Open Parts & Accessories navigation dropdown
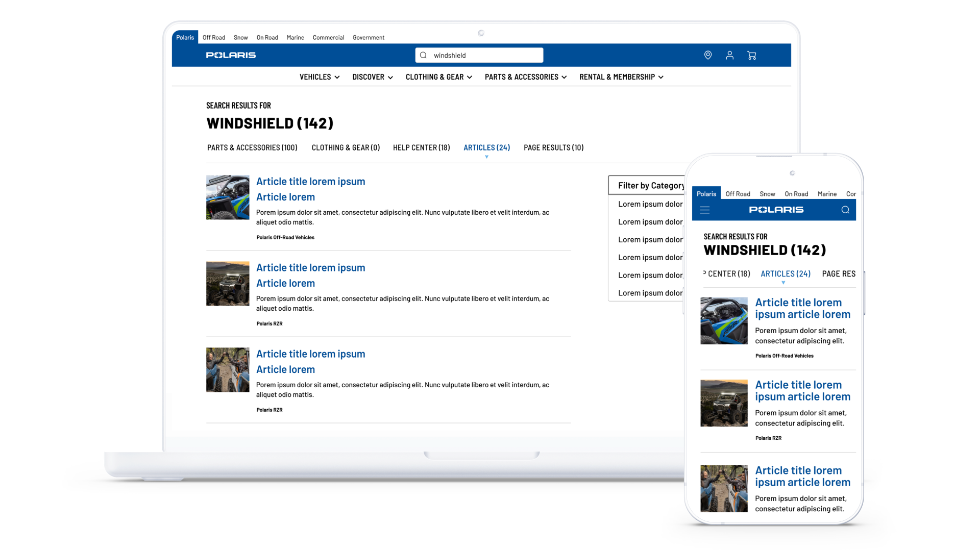The width and height of the screenshot is (980, 551). coord(526,77)
